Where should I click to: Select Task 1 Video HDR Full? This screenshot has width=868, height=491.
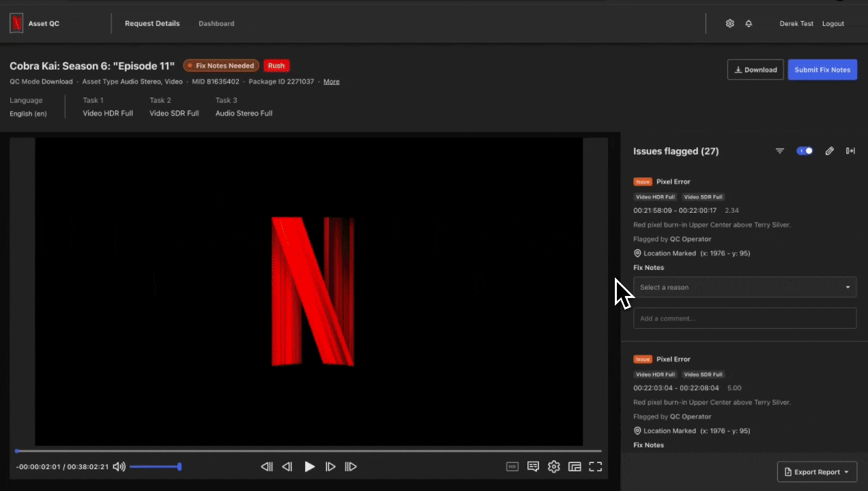click(x=108, y=107)
